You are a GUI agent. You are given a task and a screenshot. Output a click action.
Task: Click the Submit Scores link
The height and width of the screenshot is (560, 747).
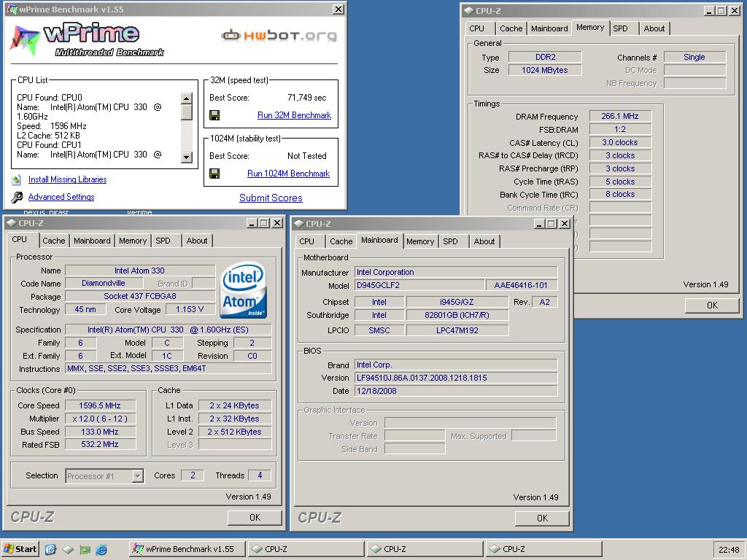(271, 198)
